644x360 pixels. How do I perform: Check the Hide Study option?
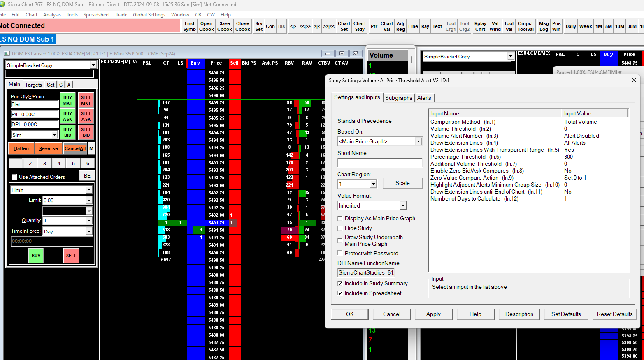coord(340,228)
